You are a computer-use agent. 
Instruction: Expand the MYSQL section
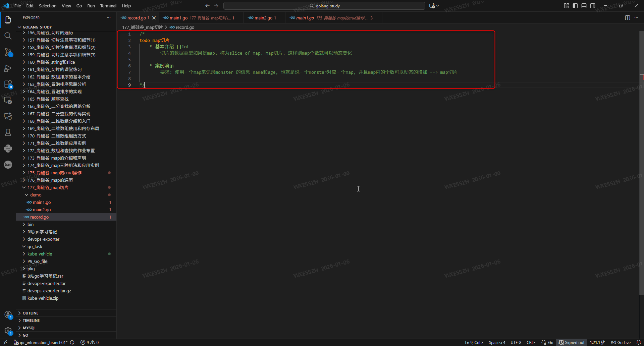coord(66,328)
